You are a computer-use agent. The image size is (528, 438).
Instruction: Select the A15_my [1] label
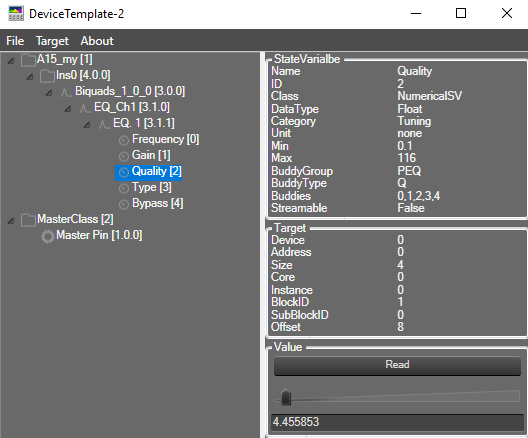click(x=65, y=59)
